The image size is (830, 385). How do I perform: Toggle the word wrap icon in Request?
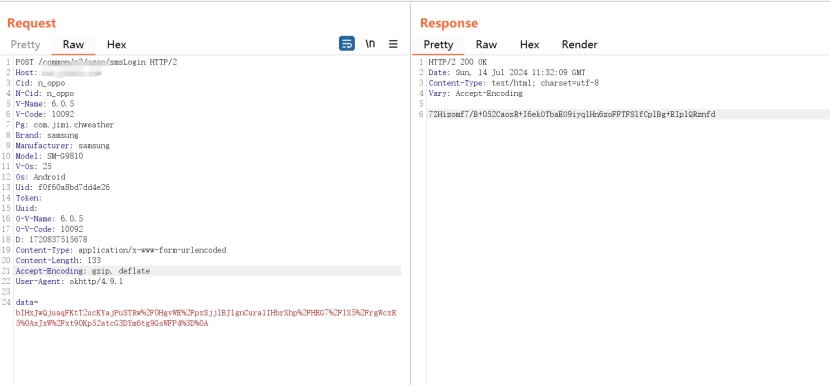click(347, 43)
